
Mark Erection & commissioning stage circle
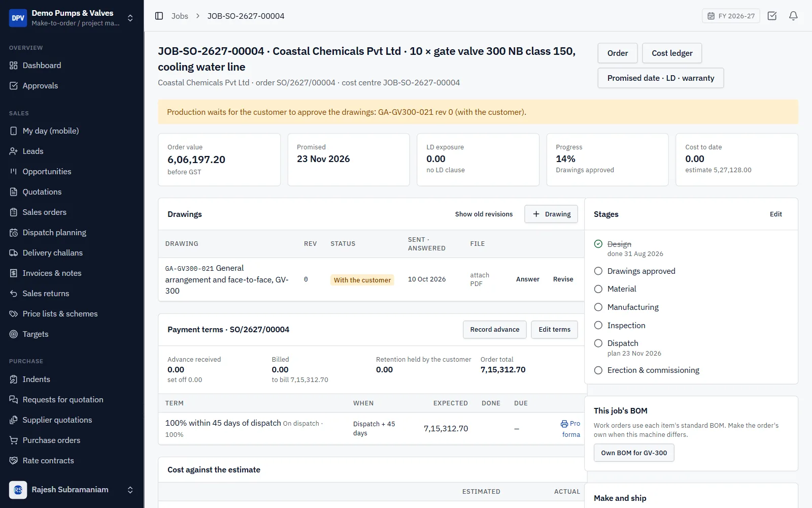[598, 370]
